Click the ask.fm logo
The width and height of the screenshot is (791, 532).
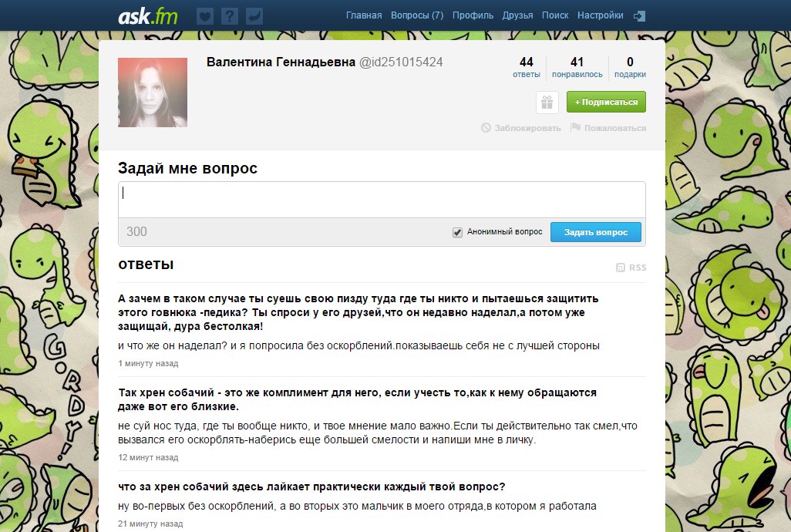pos(147,15)
